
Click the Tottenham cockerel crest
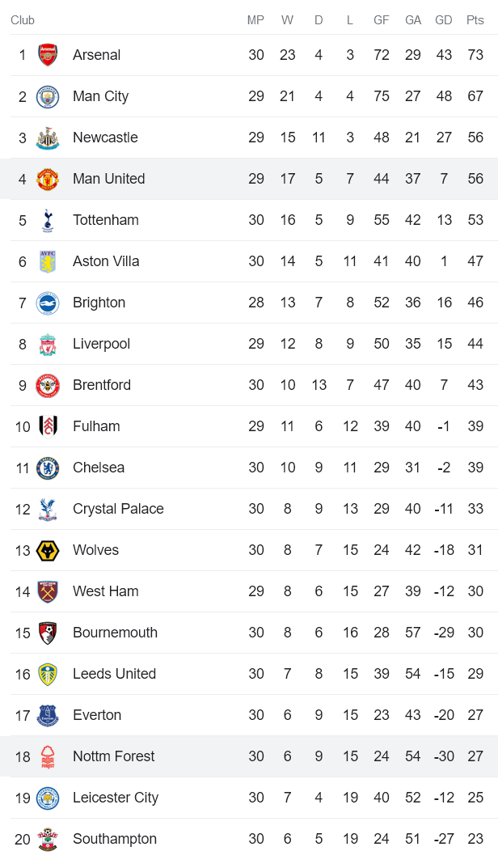48,220
